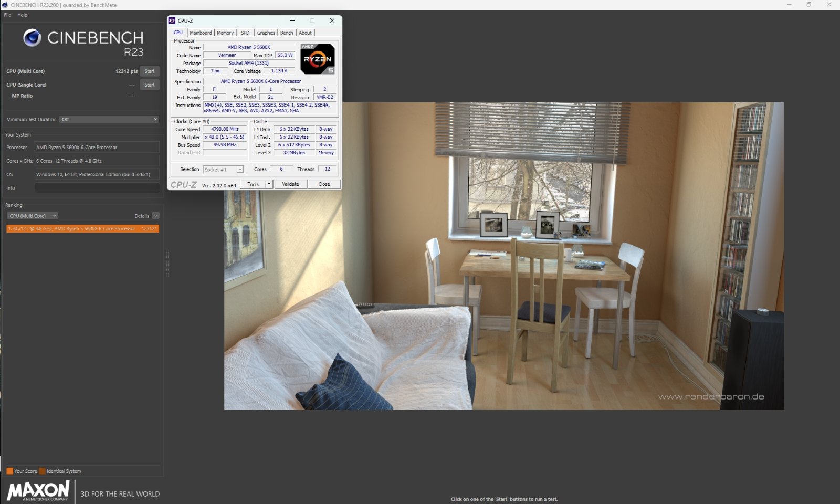Click the Max TDP value 65.0 W
The image size is (840, 504).
pyautogui.click(x=285, y=55)
